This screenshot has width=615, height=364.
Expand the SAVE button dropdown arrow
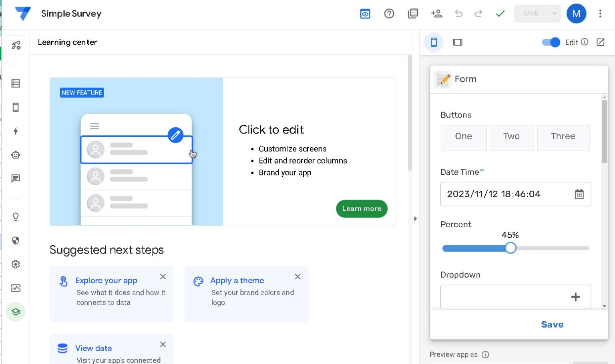[555, 14]
